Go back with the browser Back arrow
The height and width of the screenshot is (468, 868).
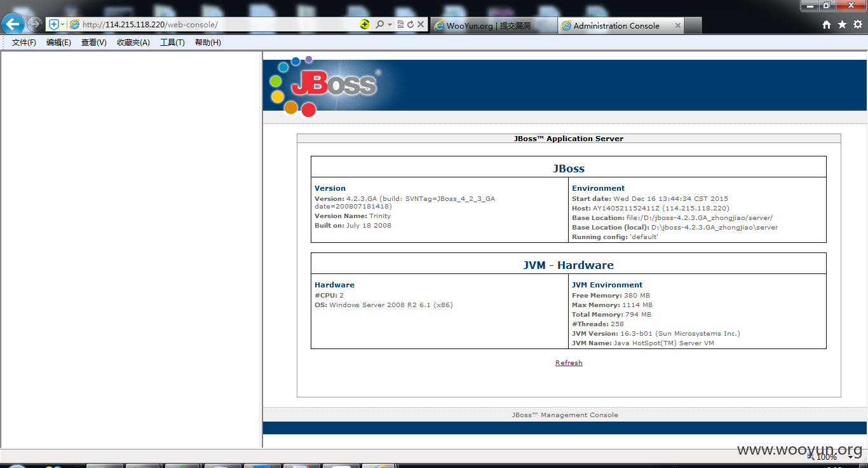(x=13, y=24)
